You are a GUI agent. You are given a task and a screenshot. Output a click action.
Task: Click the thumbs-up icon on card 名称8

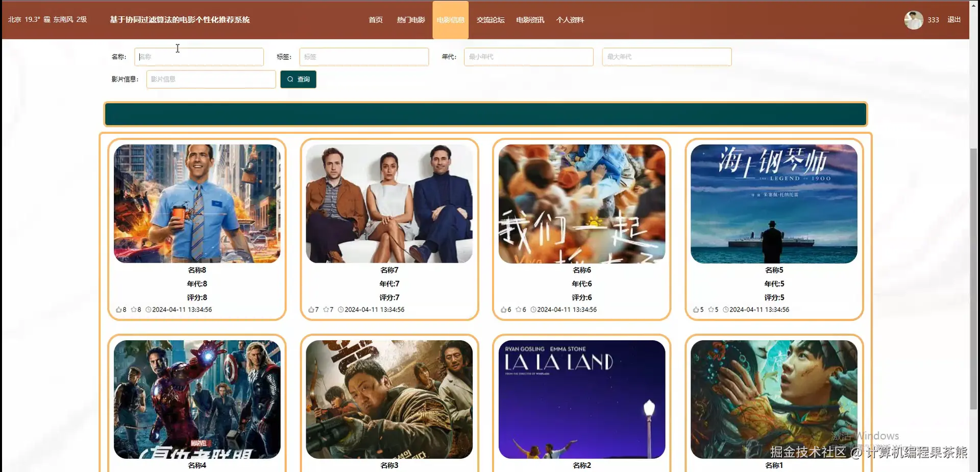[119, 310]
